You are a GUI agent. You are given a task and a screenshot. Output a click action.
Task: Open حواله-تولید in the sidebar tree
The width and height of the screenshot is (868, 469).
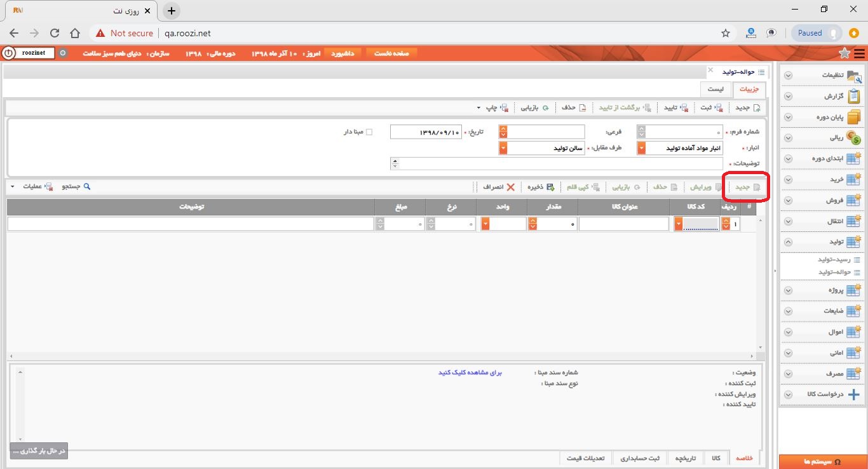coord(834,272)
